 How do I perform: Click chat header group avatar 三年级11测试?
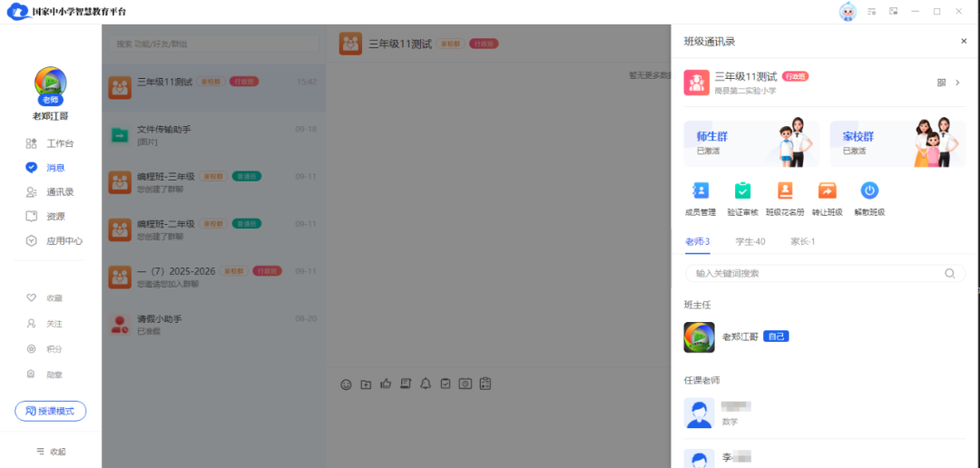click(350, 44)
